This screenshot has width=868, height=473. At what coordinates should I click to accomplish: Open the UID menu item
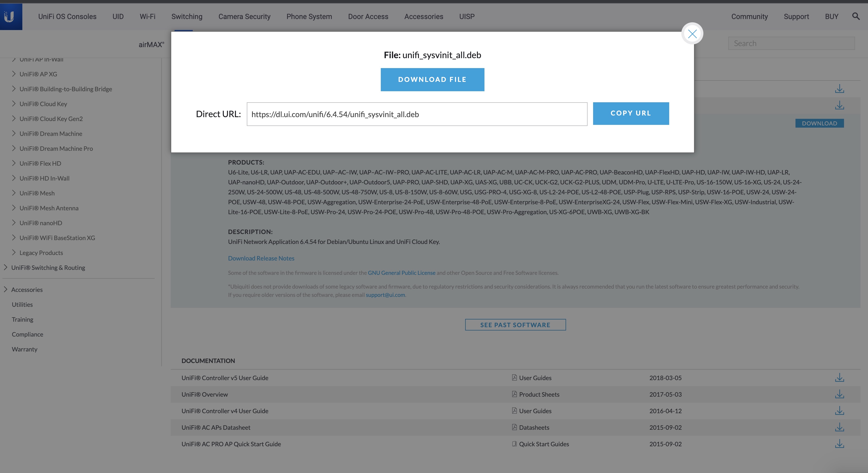tap(118, 17)
